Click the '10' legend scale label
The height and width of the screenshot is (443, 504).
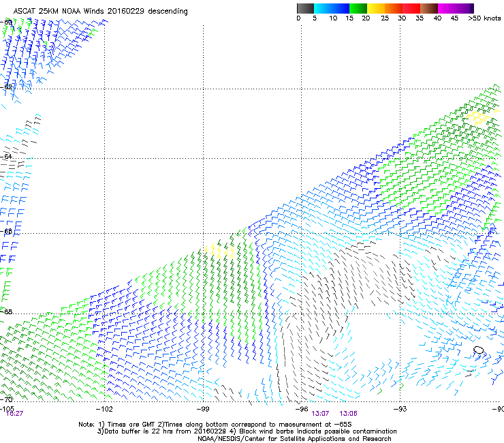pyautogui.click(x=333, y=18)
